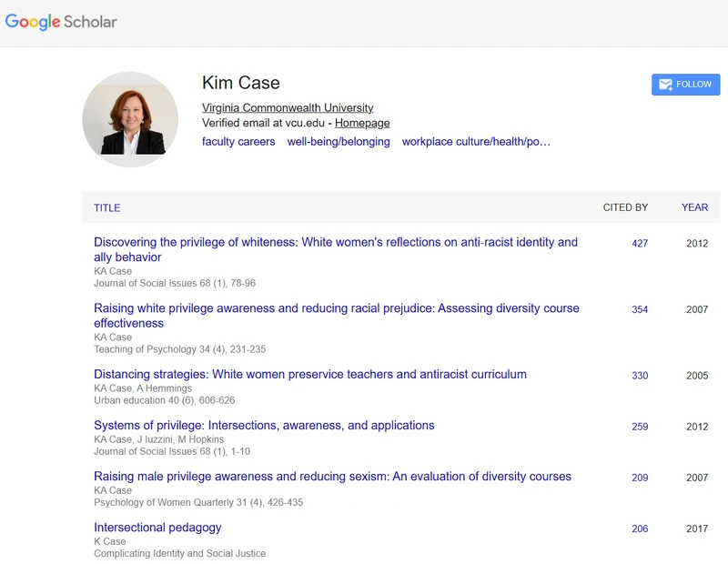Open the Virginia Commonwealth University link

(288, 107)
